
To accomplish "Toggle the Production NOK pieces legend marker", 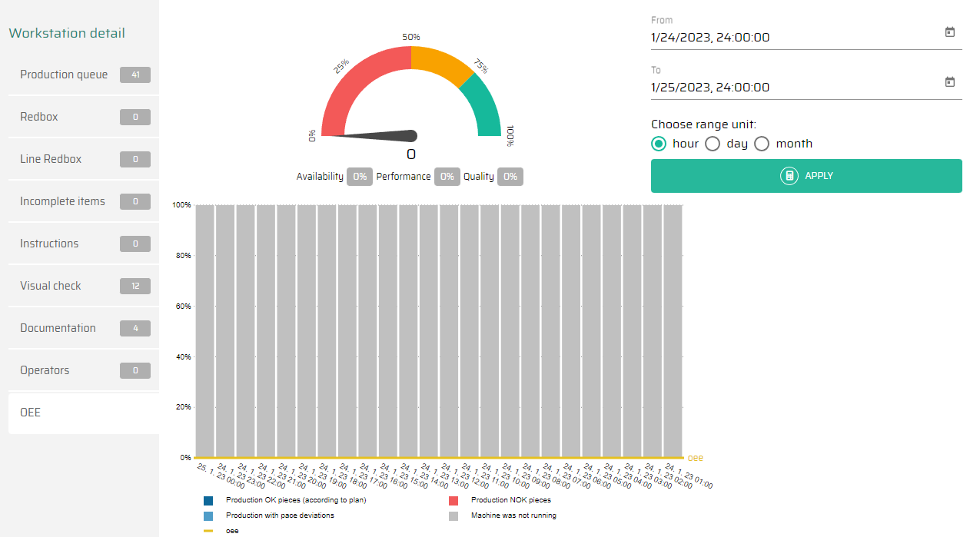I will click(x=453, y=500).
